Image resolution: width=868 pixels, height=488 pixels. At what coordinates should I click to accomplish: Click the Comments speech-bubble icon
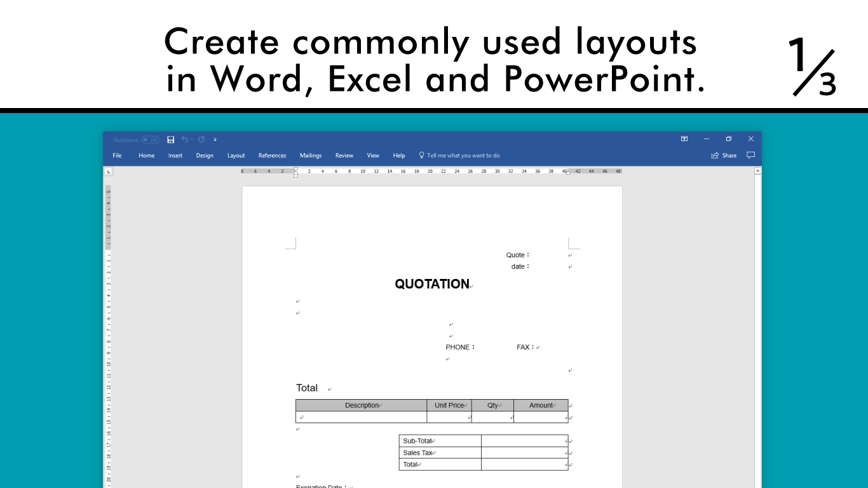pos(750,155)
